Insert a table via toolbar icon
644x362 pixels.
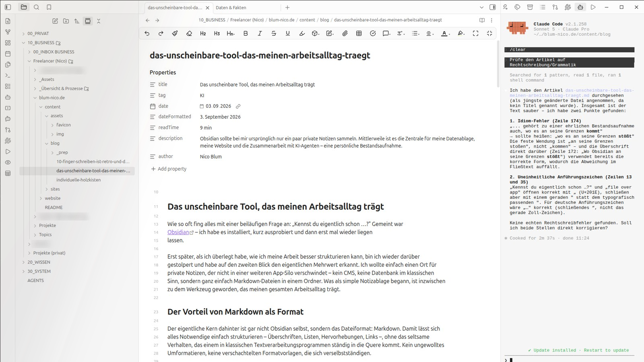click(x=359, y=33)
